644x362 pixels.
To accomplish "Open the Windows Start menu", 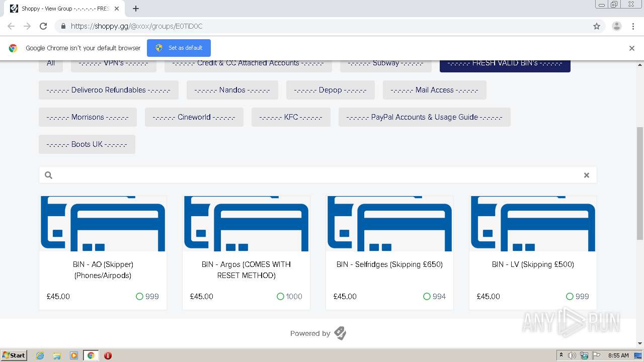I will pyautogui.click(x=14, y=355).
